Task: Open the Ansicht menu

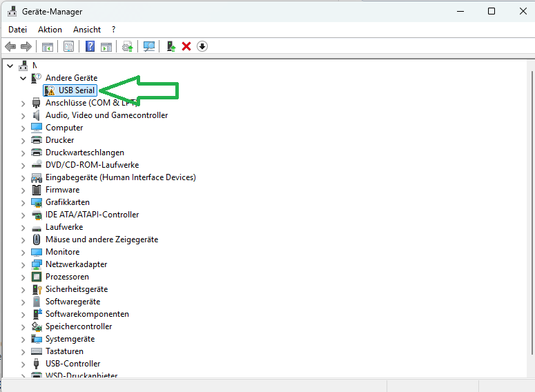Action: click(x=87, y=30)
